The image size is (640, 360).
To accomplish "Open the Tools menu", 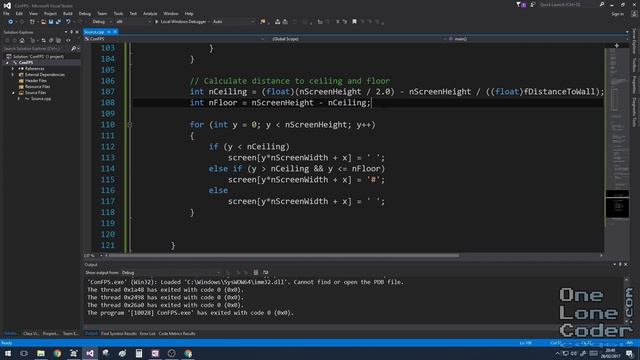I will 118,13.
